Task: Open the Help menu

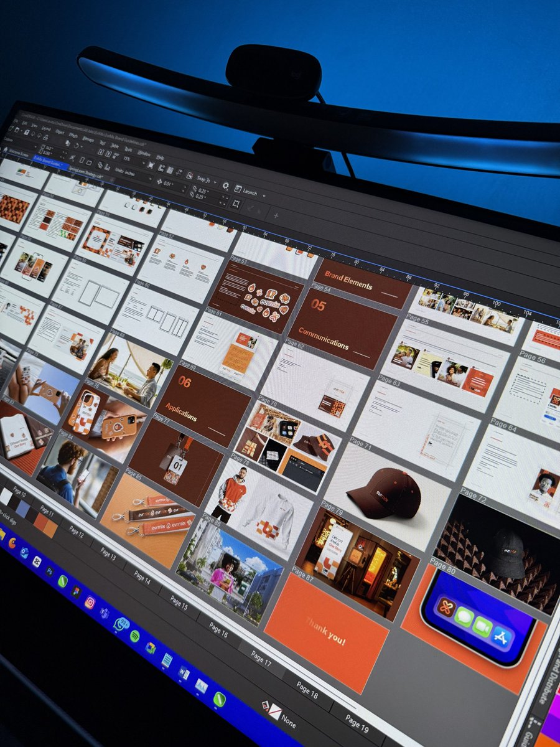Action: tap(160, 158)
